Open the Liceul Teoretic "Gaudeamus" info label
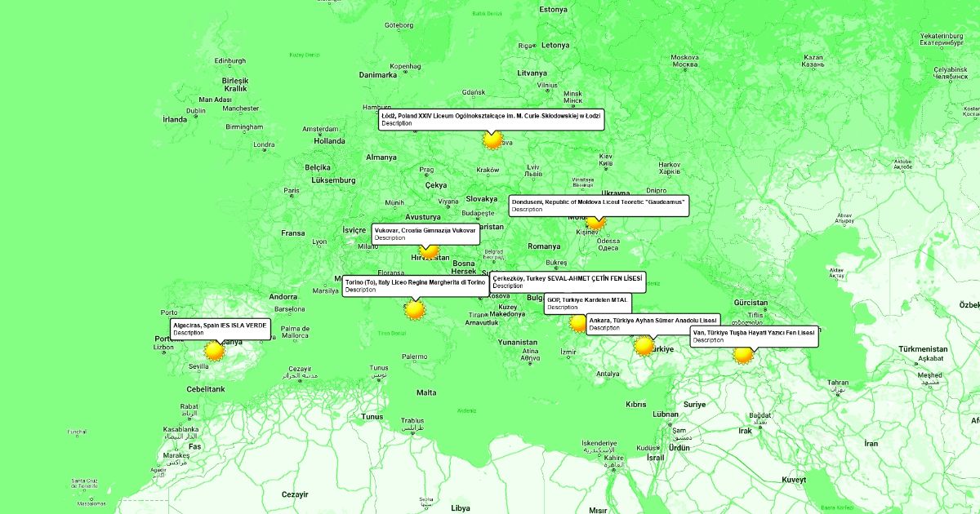This screenshot has width=980, height=514. pyautogui.click(x=599, y=204)
